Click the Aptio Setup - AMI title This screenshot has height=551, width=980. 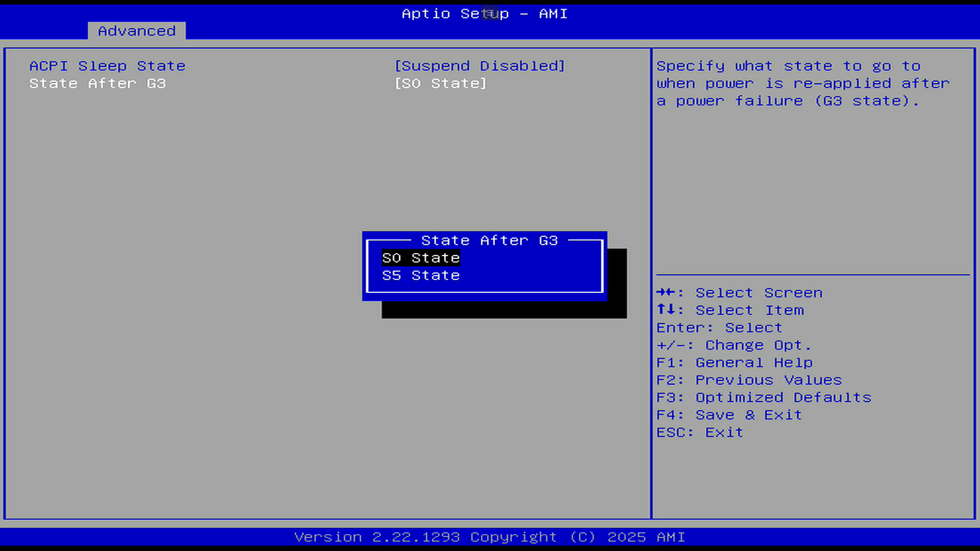[484, 14]
